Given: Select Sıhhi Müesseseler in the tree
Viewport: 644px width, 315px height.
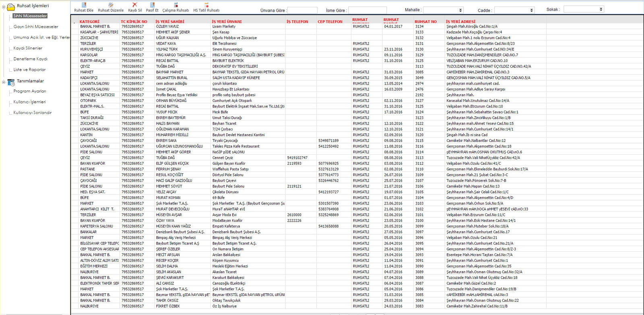Looking at the screenshot, I should [x=30, y=16].
